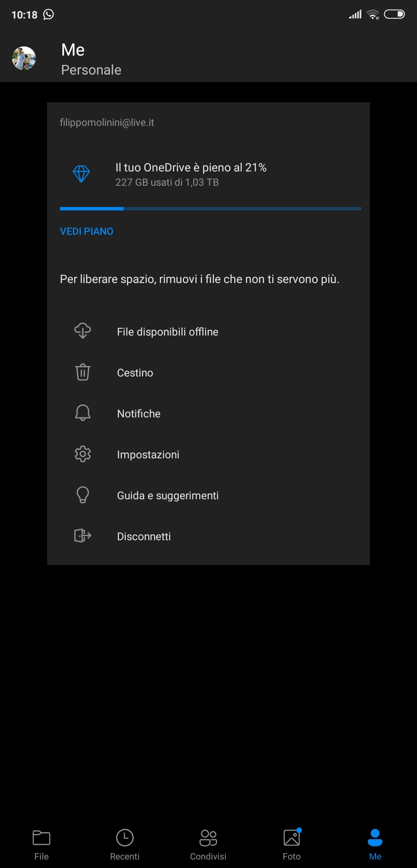
Task: Tap the account email filippomolinini@live.it
Action: point(107,122)
